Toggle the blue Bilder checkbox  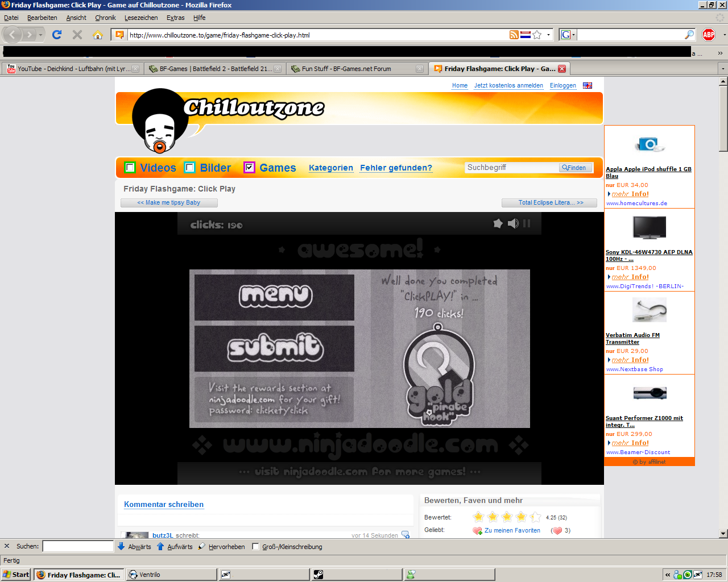coord(189,167)
